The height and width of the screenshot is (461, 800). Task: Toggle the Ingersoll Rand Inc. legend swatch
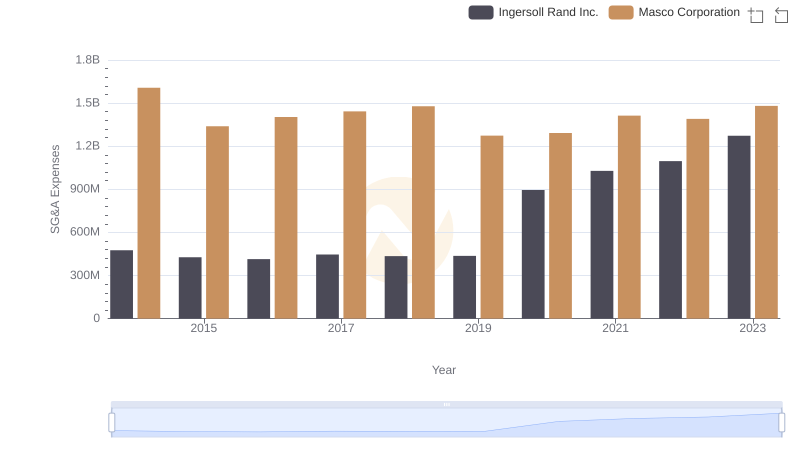tap(481, 12)
